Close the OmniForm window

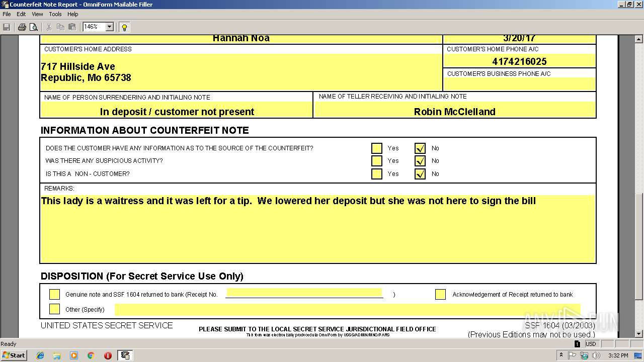(x=638, y=5)
